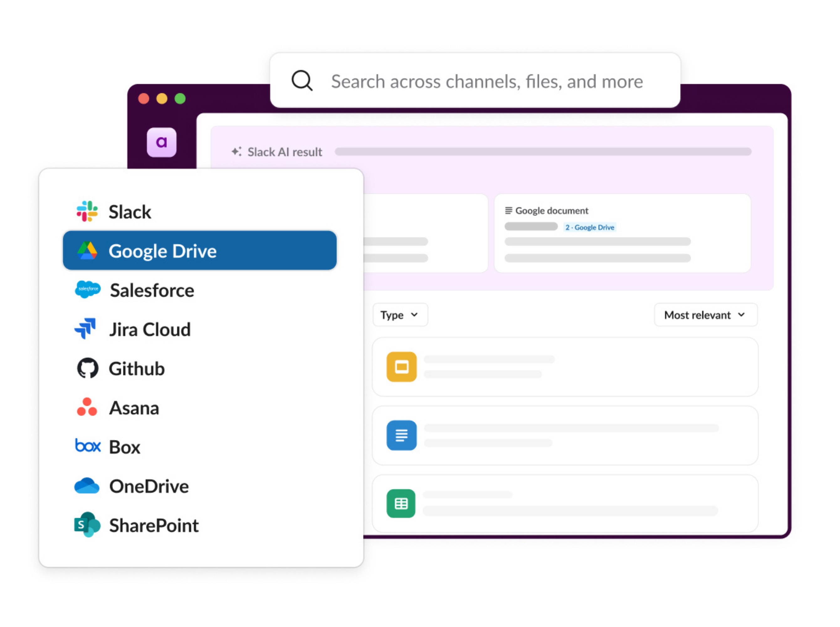Screen dimensions: 840x627
Task: Click the Salesforce cloud icon
Action: click(88, 290)
